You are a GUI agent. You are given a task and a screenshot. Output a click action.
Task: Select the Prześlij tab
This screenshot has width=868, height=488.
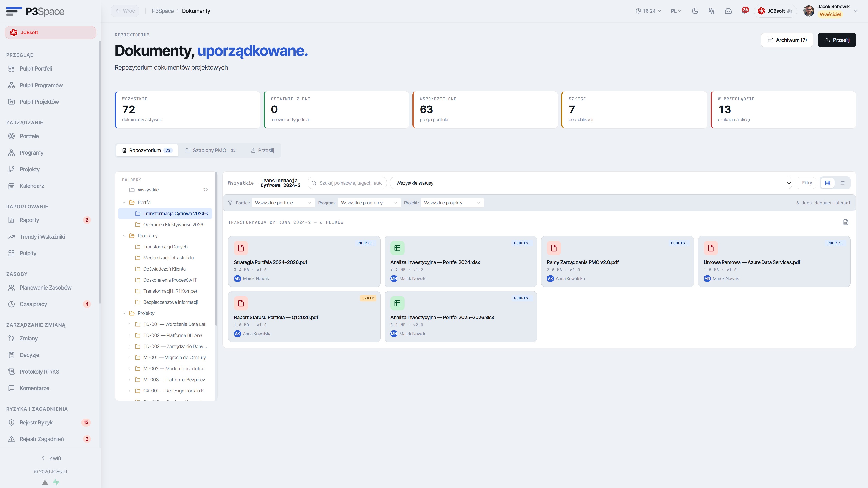(262, 151)
